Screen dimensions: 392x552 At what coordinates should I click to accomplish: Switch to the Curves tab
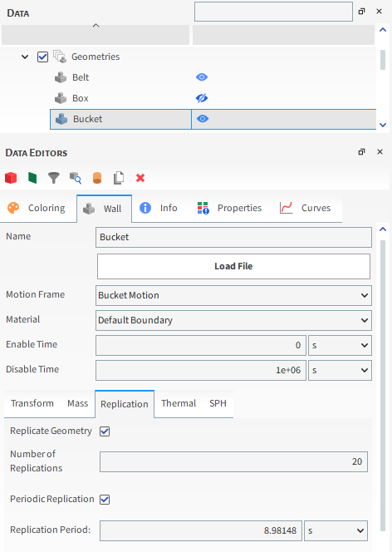click(x=306, y=208)
